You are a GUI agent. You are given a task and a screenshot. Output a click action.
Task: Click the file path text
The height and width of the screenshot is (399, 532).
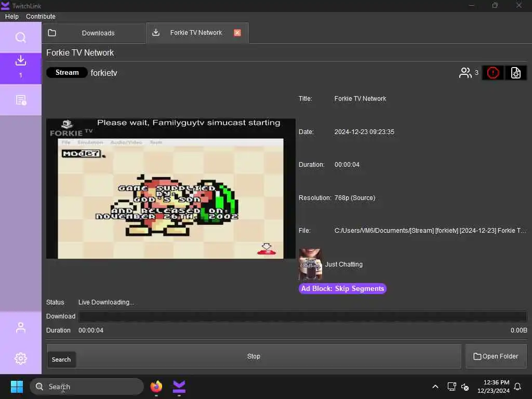(x=430, y=231)
